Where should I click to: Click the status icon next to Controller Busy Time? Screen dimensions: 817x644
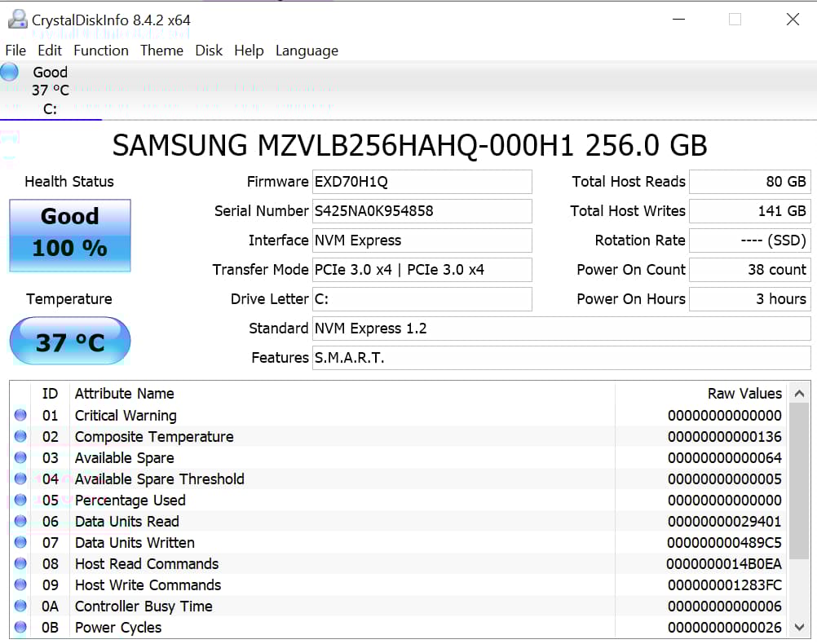coord(20,606)
